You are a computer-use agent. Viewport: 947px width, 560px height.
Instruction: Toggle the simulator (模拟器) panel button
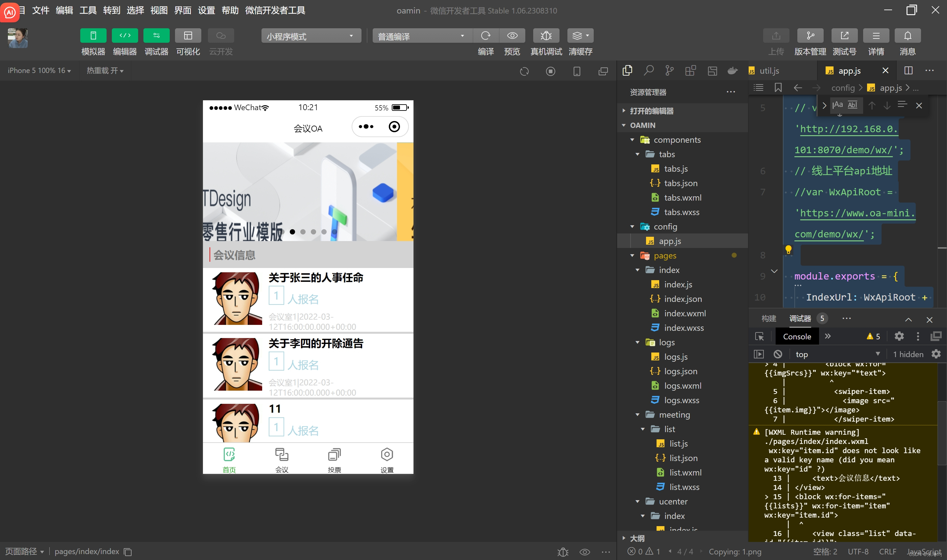(93, 36)
